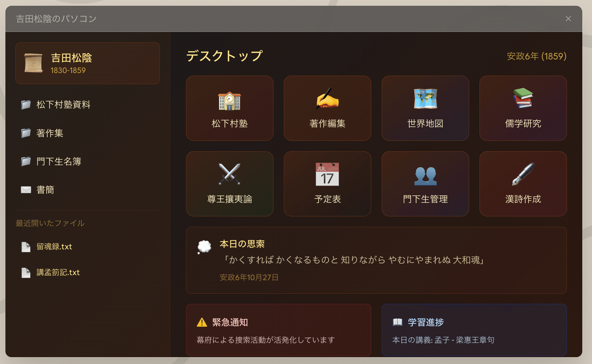
Task: Open recent file 留魂録.txt
Action: 87,247
